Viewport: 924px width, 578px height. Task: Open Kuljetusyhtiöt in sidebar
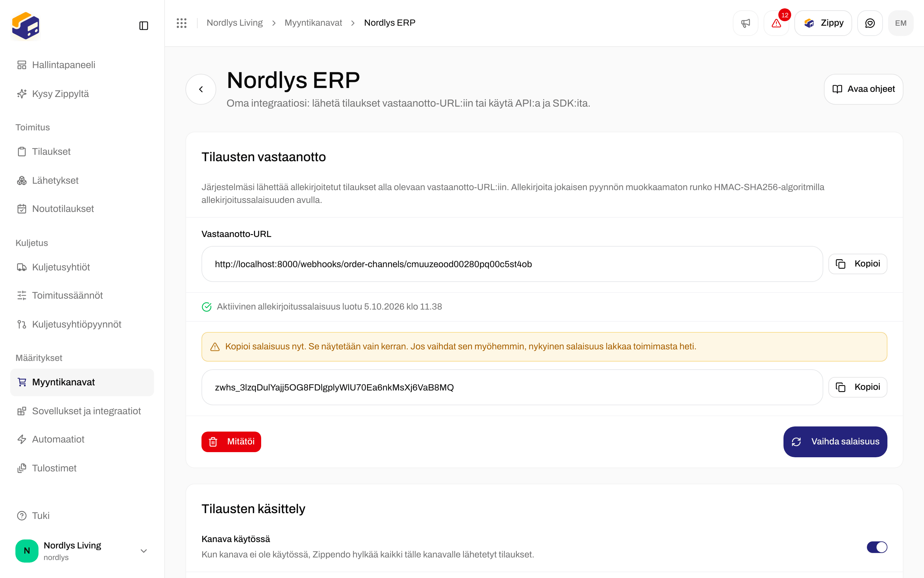coord(82,267)
